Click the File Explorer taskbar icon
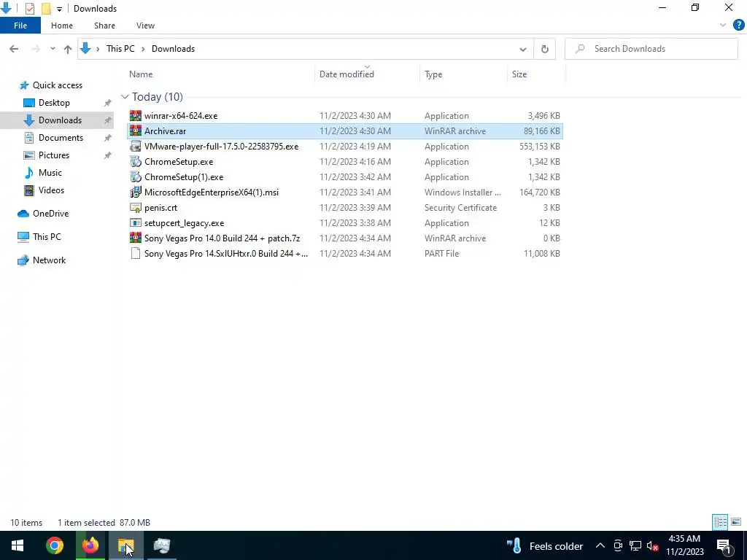 click(125, 545)
